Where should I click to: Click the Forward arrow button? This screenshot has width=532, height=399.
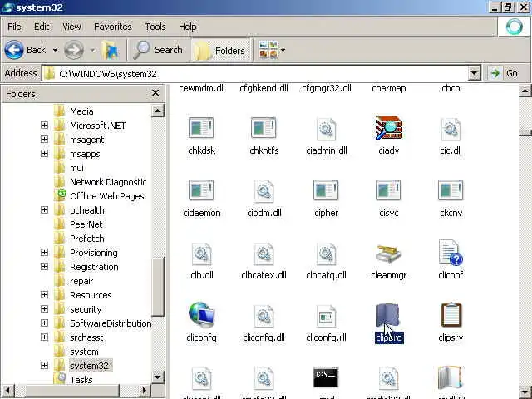point(74,50)
